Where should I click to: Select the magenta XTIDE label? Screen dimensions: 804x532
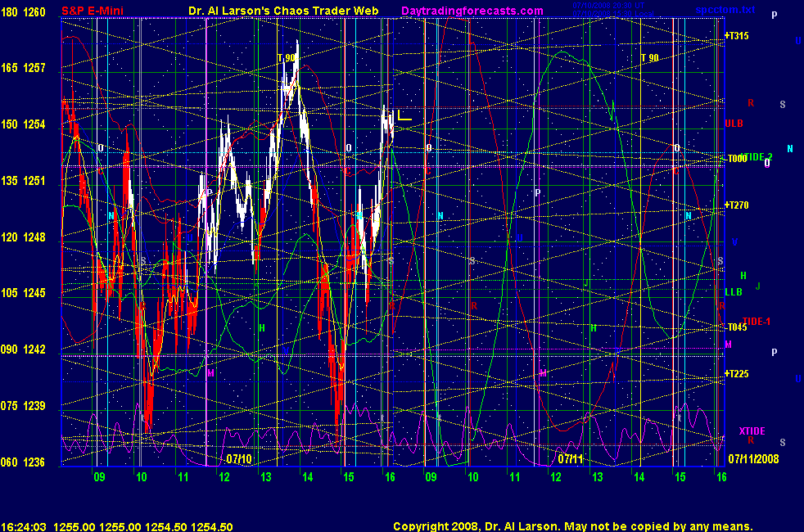coord(752,431)
